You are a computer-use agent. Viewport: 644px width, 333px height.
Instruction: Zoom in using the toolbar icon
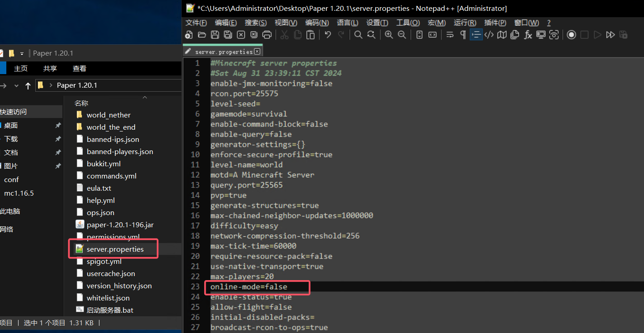389,35
